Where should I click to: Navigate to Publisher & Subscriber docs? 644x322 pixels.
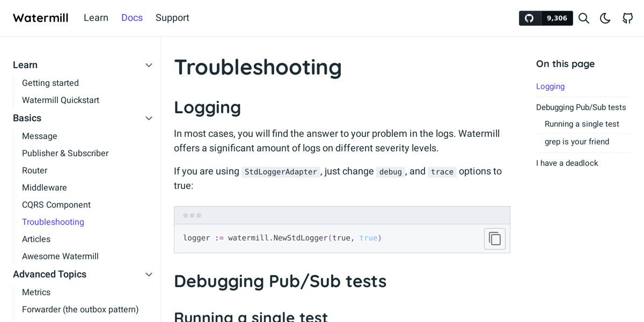click(65, 153)
